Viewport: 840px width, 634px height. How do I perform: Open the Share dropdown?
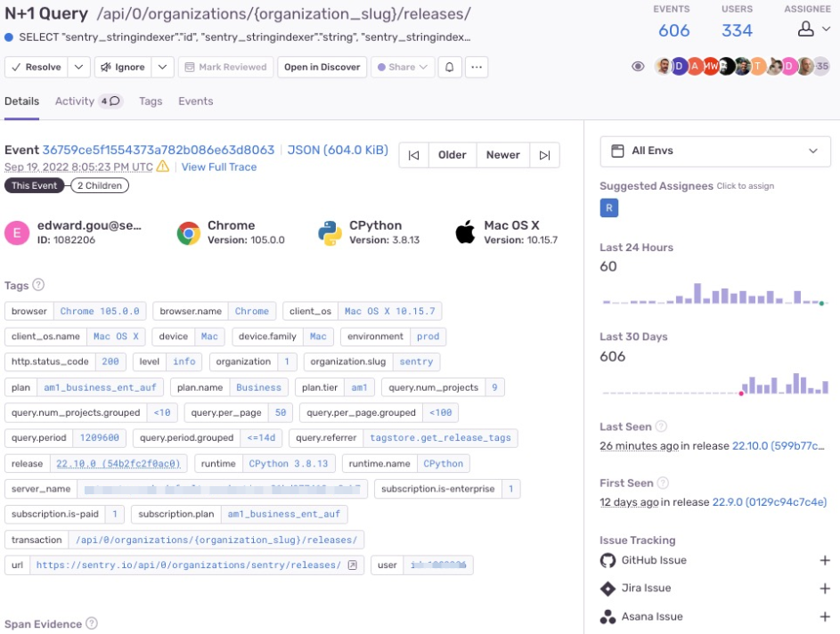point(403,67)
